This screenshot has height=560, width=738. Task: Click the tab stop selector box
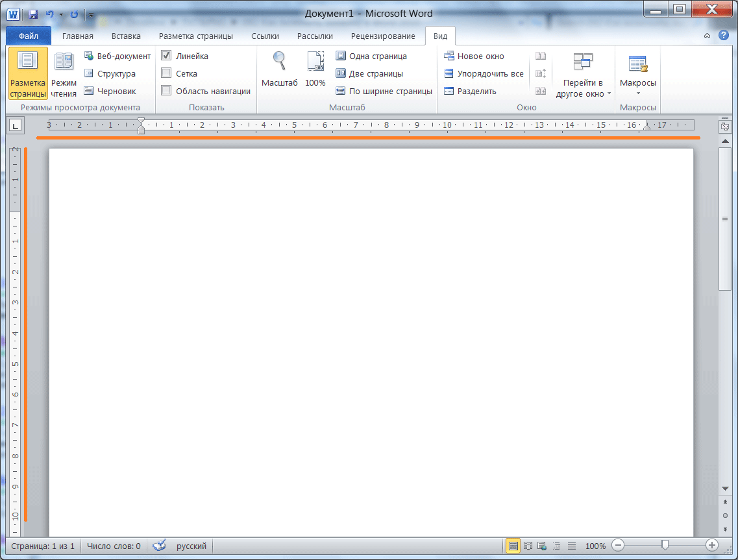coord(16,125)
